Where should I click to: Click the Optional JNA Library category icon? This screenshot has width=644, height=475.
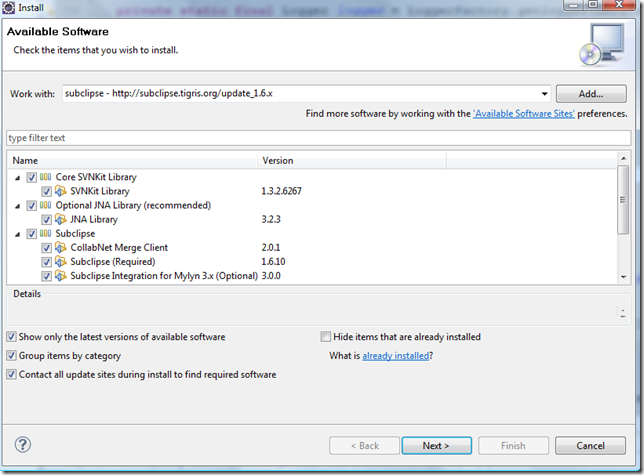click(46, 205)
